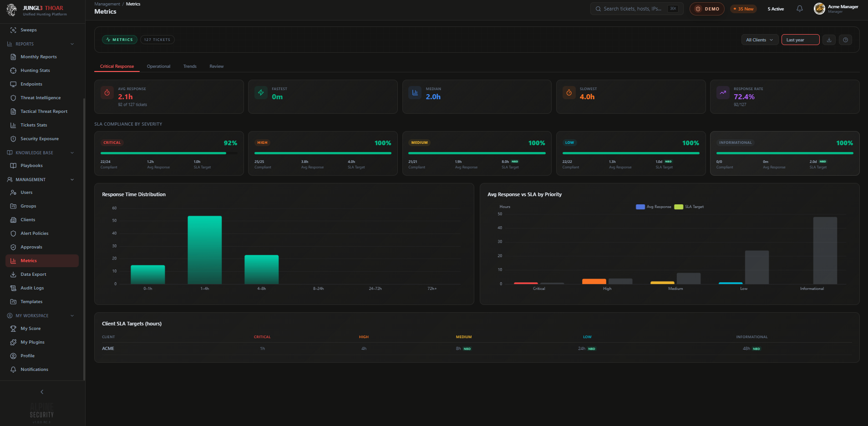Viewport: 868px width, 426px height.
Task: Toggle SLA Target legend swatch
Action: point(678,207)
